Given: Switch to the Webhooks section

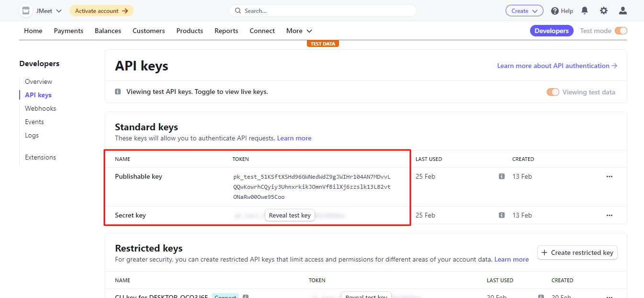Looking at the screenshot, I should coord(40,108).
